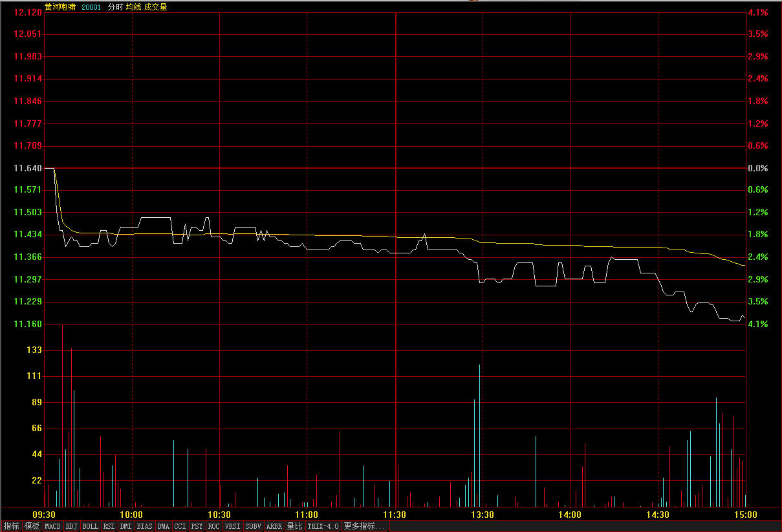The width and height of the screenshot is (782, 532).
Task: Click the 黄河咆啸 stock name label
Action: click(x=60, y=7)
